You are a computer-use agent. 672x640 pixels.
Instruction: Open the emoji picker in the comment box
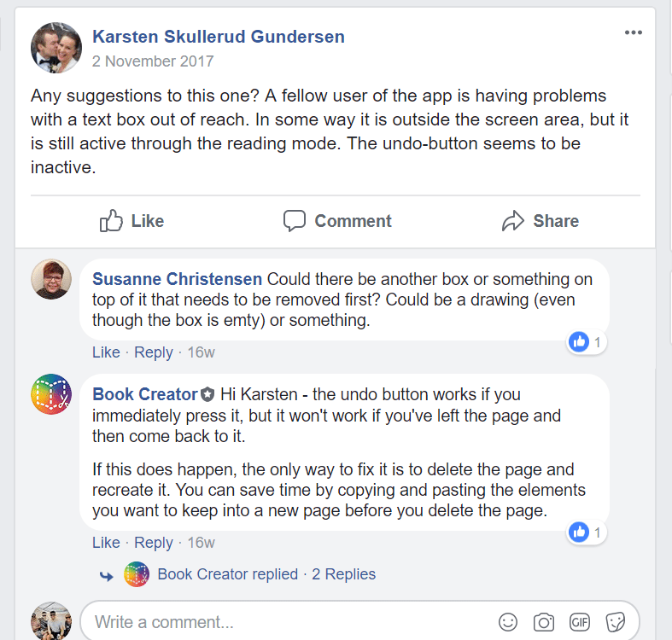(x=507, y=622)
